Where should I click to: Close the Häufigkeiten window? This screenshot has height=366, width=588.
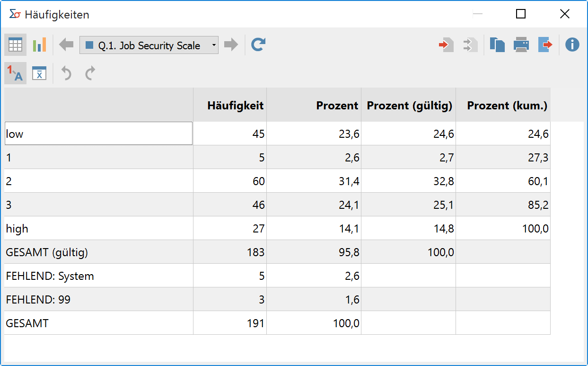[x=564, y=14]
